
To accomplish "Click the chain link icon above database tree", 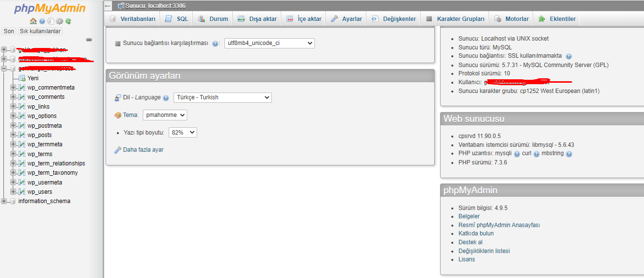I will (x=89, y=40).
